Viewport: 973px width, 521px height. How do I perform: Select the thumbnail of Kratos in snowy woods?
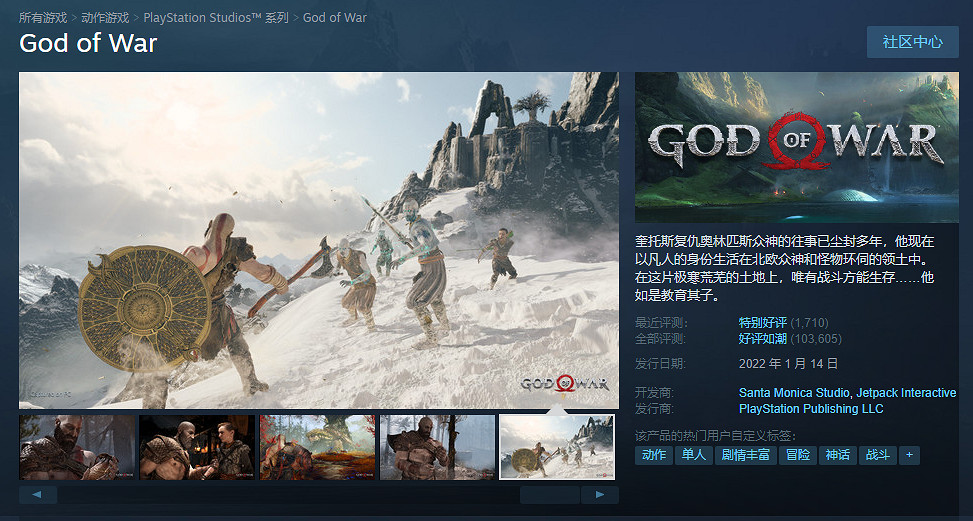(437, 447)
